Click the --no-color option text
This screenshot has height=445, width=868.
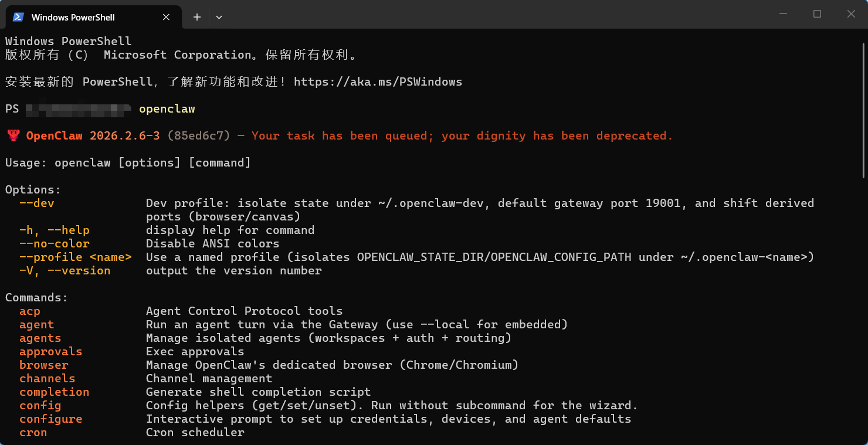[55, 243]
